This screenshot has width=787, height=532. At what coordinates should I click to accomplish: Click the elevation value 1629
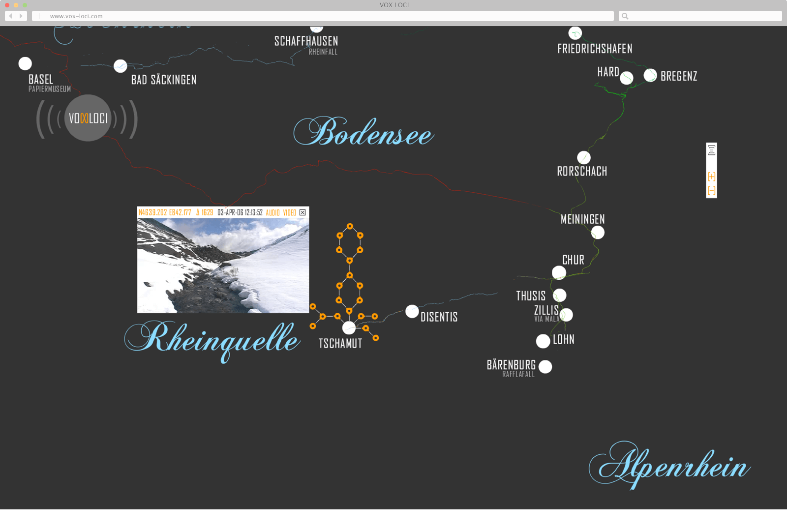[x=208, y=212]
